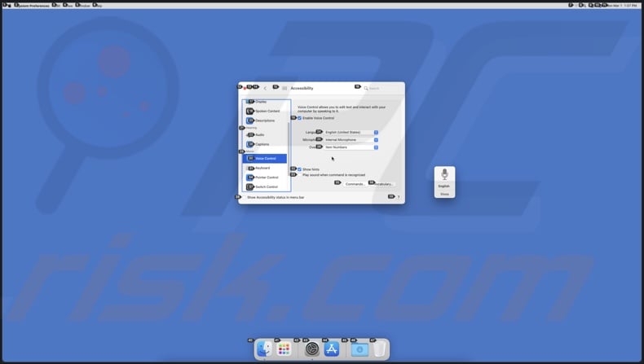Launch the App Store from the Dock
The image size is (644, 364).
click(x=332, y=349)
